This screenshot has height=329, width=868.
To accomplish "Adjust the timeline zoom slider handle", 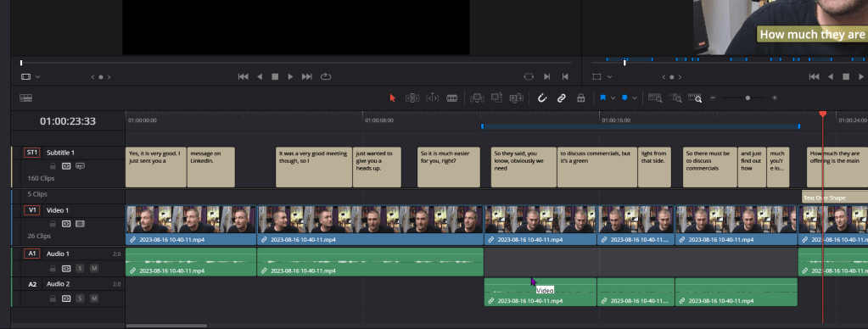I will (748, 98).
